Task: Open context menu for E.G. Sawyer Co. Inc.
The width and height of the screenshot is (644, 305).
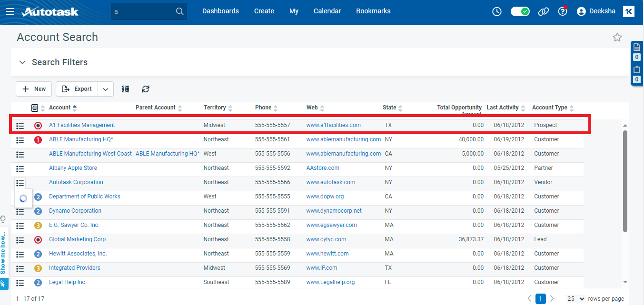Action: point(20,226)
